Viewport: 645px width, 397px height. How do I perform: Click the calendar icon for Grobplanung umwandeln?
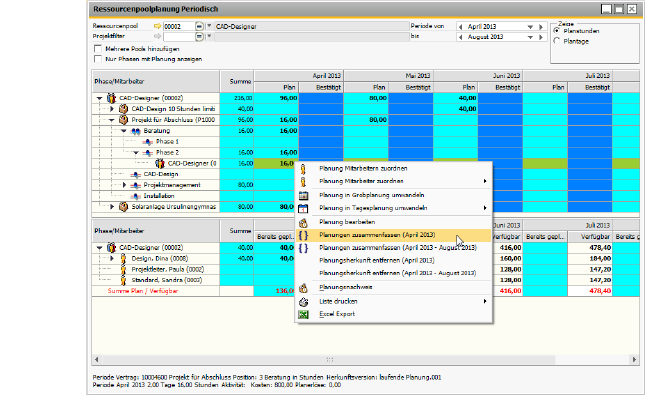pos(303,195)
